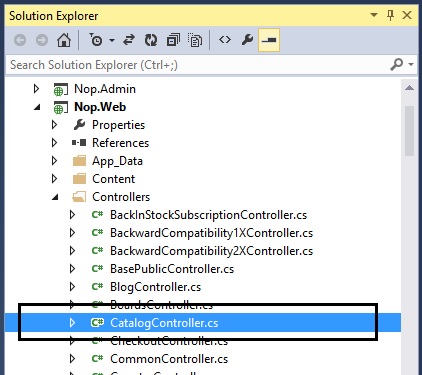Open search options dropdown arrow
The image size is (422, 375).
pos(411,64)
